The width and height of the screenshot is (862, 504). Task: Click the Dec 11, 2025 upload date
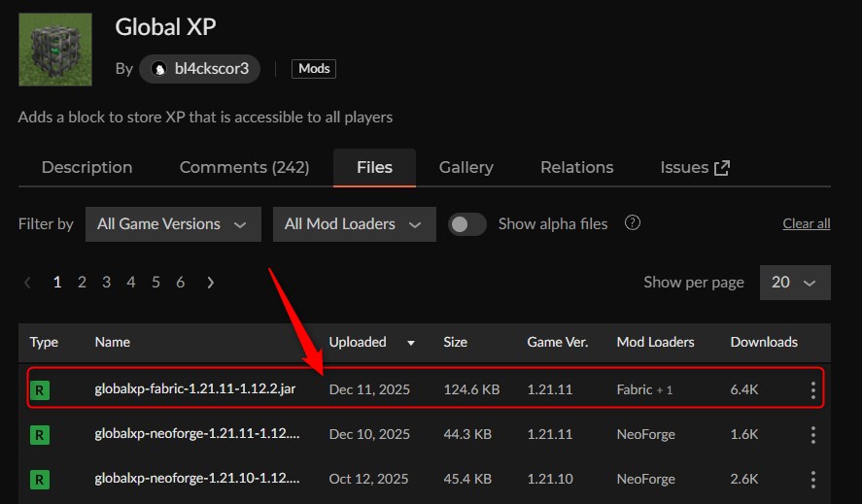[369, 389]
